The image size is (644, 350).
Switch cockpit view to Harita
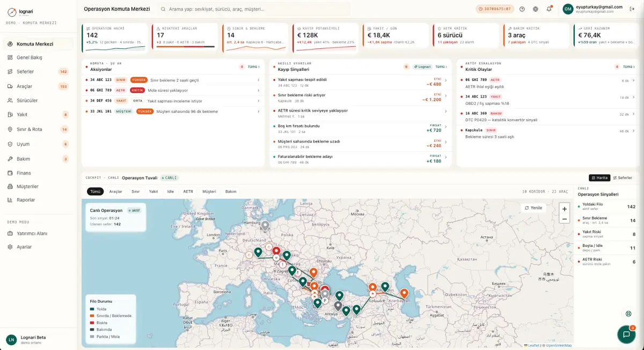pos(599,178)
